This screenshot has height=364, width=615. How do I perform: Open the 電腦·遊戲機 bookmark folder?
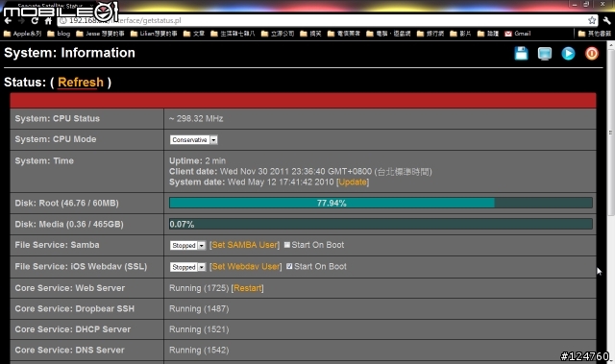(x=388, y=34)
